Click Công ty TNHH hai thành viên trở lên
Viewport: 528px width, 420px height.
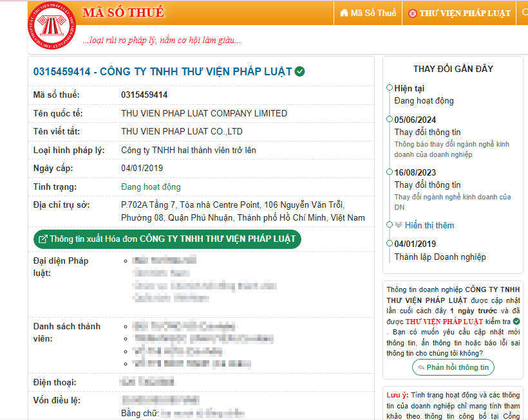click(x=189, y=150)
